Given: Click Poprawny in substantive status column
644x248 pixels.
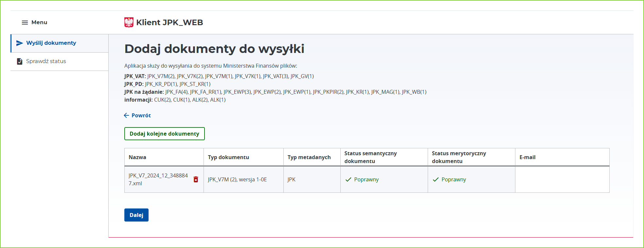Looking at the screenshot, I should (x=454, y=179).
